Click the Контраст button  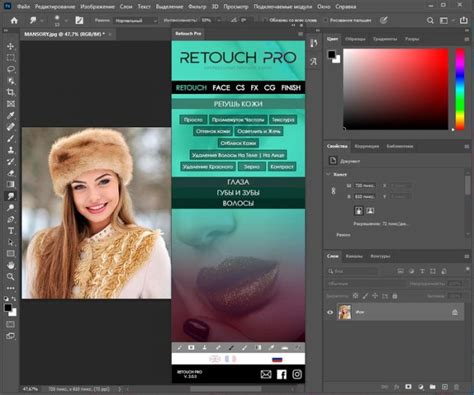pyautogui.click(x=282, y=167)
